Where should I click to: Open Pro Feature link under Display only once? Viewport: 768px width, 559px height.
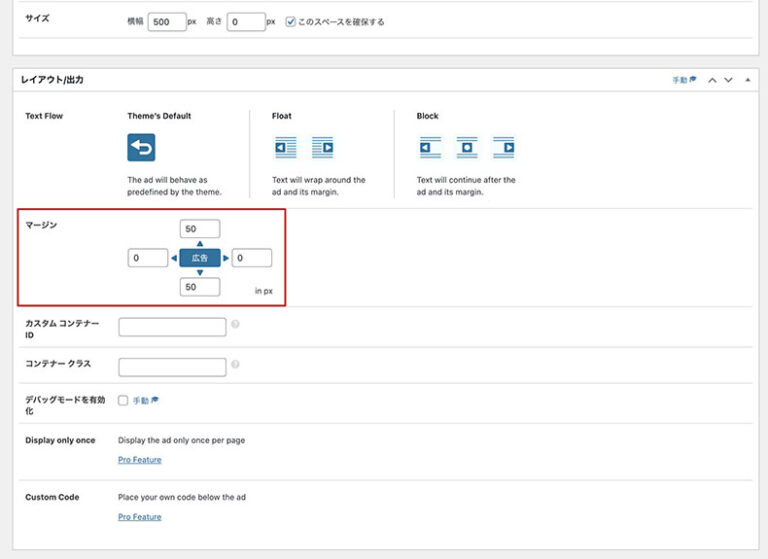[x=139, y=460]
